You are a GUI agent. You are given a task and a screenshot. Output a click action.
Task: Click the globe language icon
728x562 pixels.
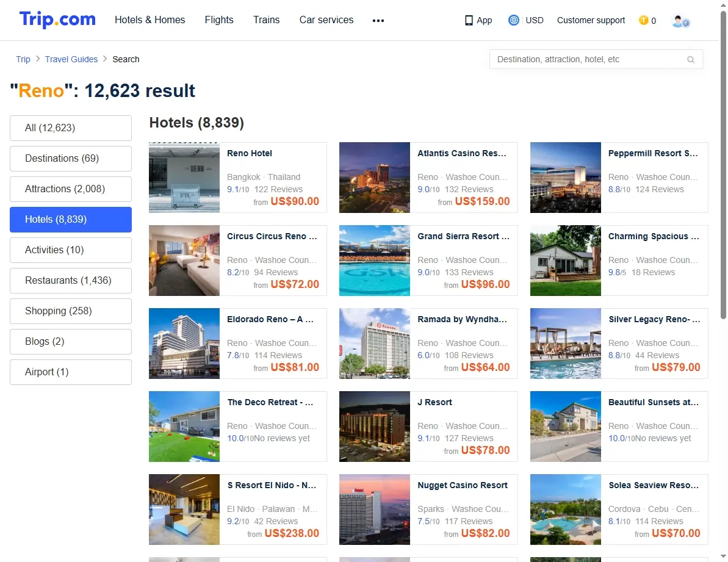pos(513,20)
